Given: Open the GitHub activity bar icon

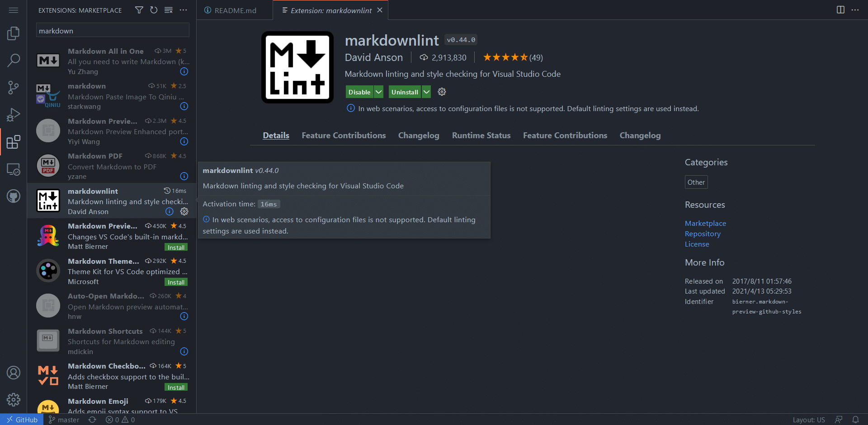Looking at the screenshot, I should [14, 196].
